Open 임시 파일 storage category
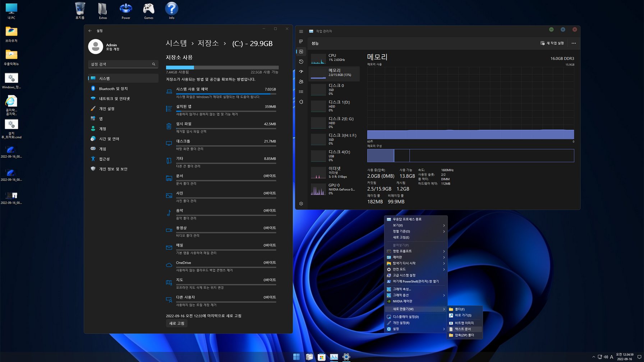The width and height of the screenshot is (644, 362). (221, 127)
